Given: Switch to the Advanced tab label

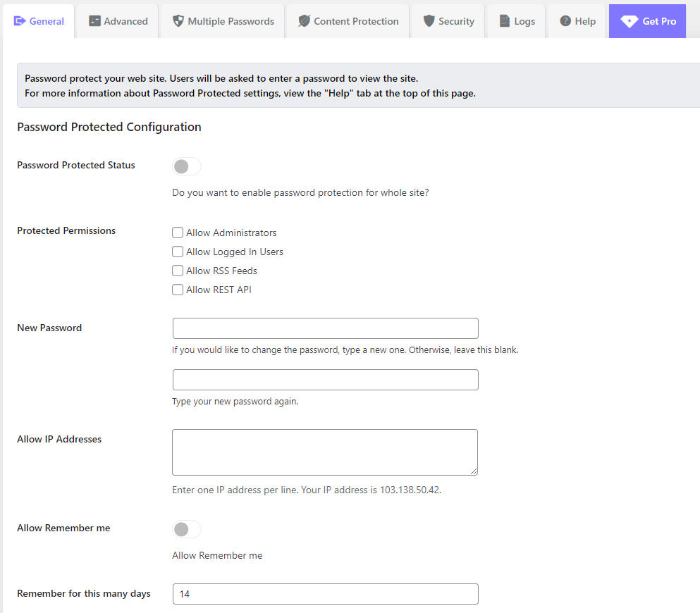Looking at the screenshot, I should pyautogui.click(x=126, y=21).
